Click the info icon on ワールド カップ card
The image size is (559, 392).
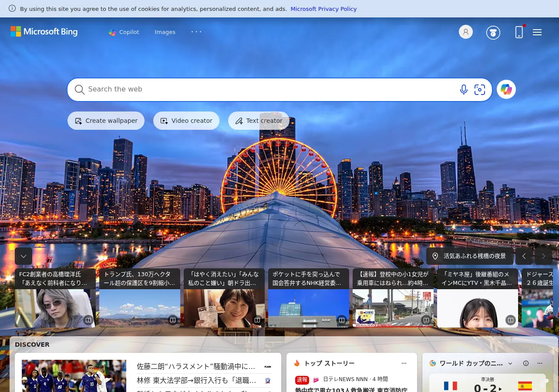[x=526, y=363]
